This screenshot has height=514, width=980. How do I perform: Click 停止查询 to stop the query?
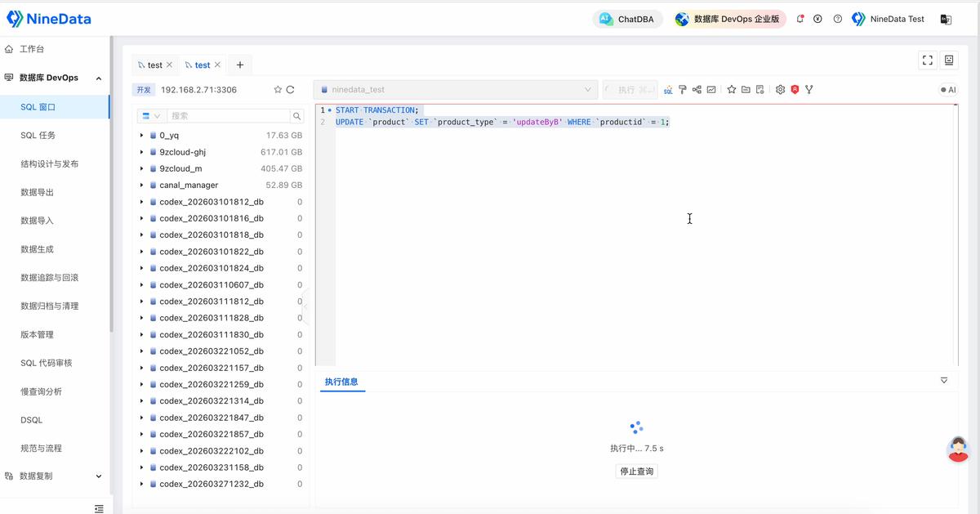(x=637, y=472)
